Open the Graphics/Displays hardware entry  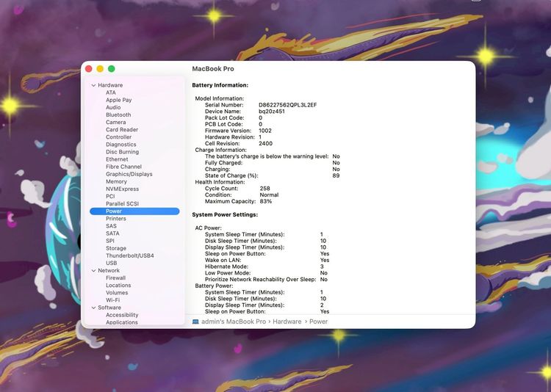129,174
